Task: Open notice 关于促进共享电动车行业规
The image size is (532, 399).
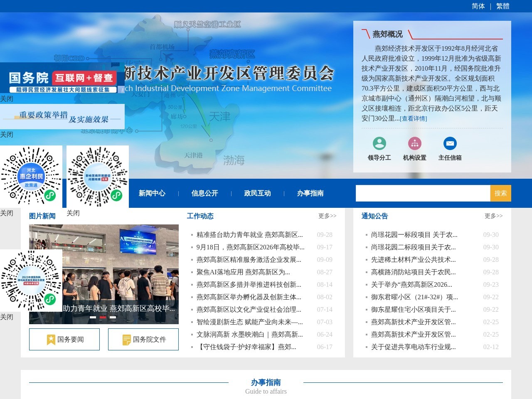Action: (414, 347)
